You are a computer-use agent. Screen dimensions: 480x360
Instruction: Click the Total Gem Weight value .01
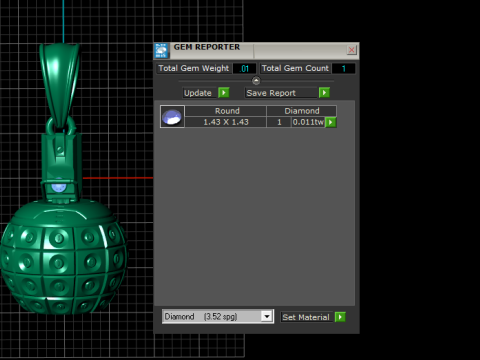point(244,69)
